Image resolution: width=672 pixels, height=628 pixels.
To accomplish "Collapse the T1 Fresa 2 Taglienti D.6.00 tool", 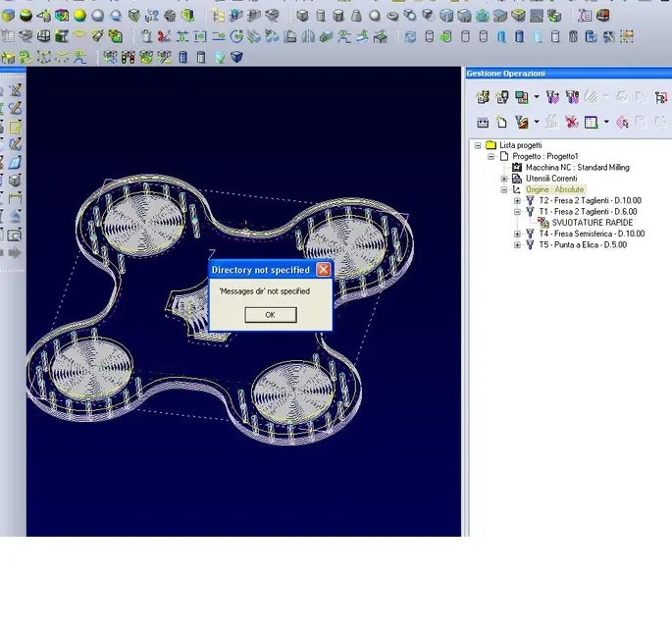I will [x=517, y=212].
